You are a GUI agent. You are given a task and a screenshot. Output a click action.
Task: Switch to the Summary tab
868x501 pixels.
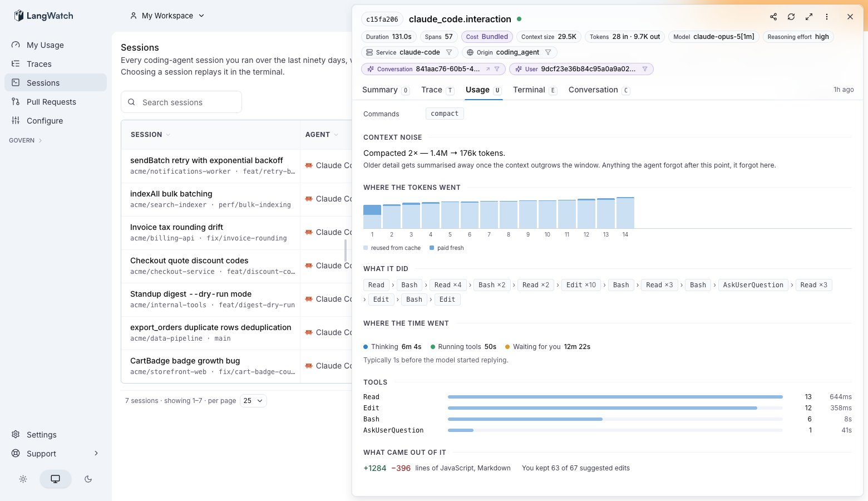point(386,90)
